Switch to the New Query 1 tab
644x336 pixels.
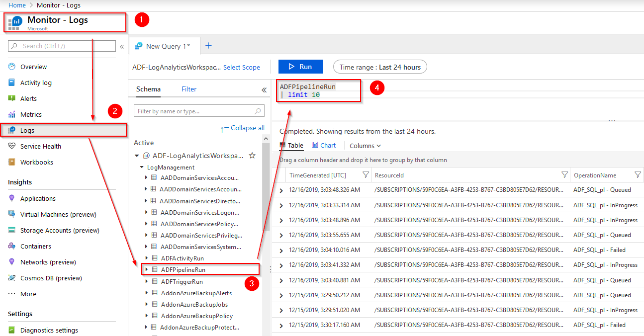(x=164, y=46)
